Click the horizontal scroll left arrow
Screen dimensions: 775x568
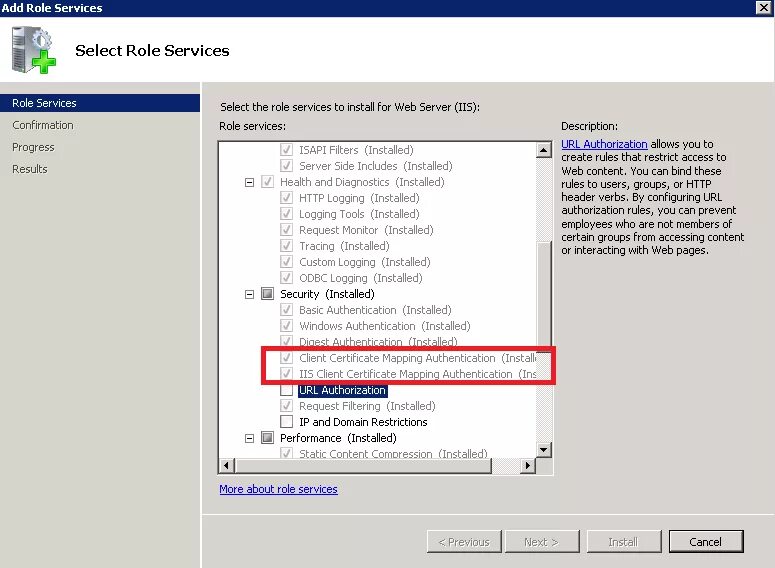227,465
